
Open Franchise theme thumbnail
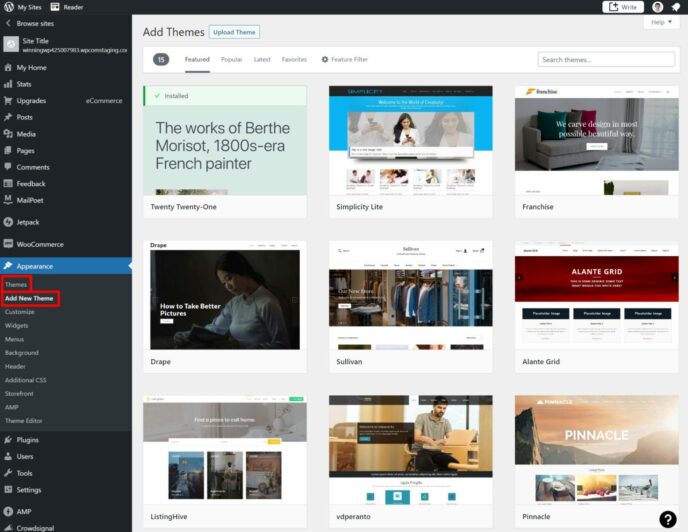pos(597,140)
